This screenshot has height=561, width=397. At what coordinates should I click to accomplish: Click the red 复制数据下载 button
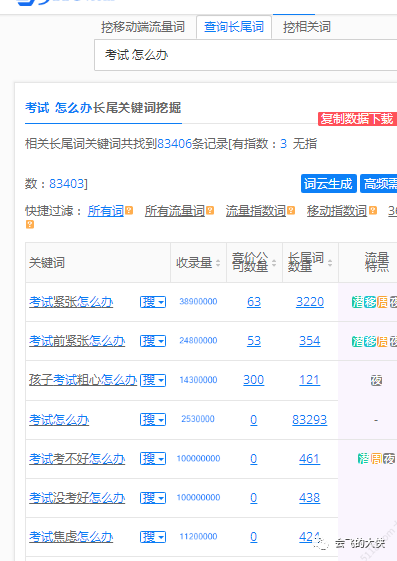pos(357,119)
